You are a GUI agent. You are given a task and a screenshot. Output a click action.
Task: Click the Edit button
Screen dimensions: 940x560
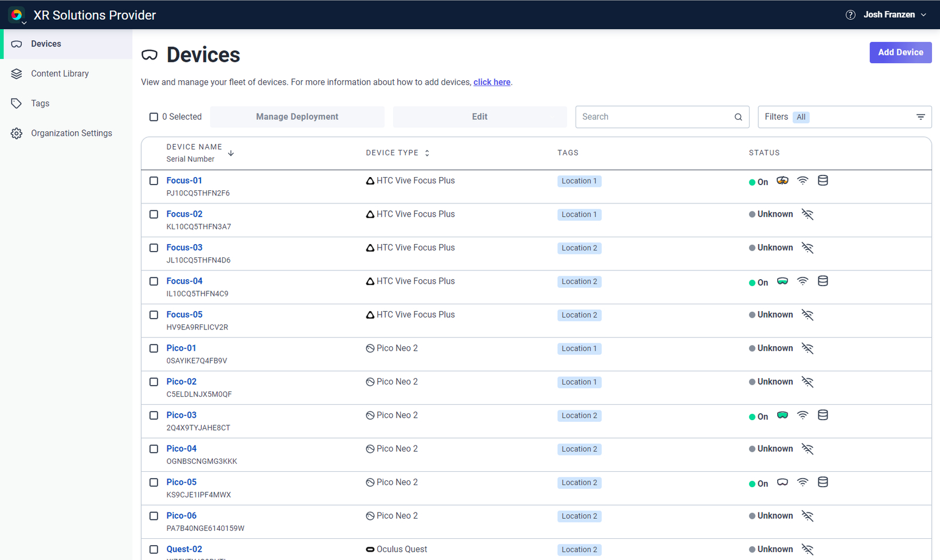(x=480, y=117)
